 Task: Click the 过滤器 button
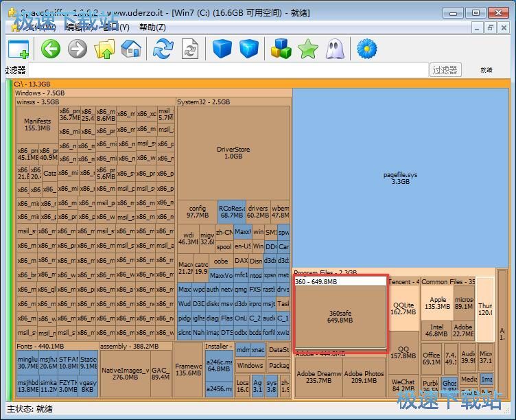[445, 70]
